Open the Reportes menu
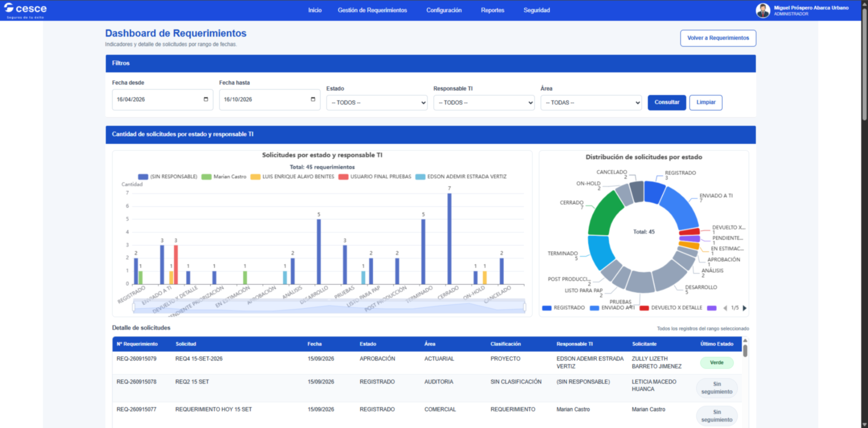 click(x=492, y=10)
